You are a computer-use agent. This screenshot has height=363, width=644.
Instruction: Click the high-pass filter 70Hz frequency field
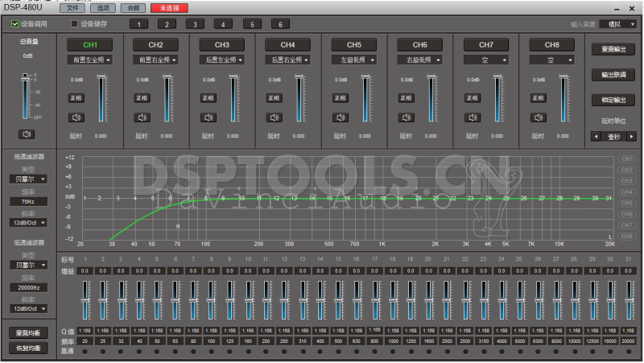[x=28, y=201]
